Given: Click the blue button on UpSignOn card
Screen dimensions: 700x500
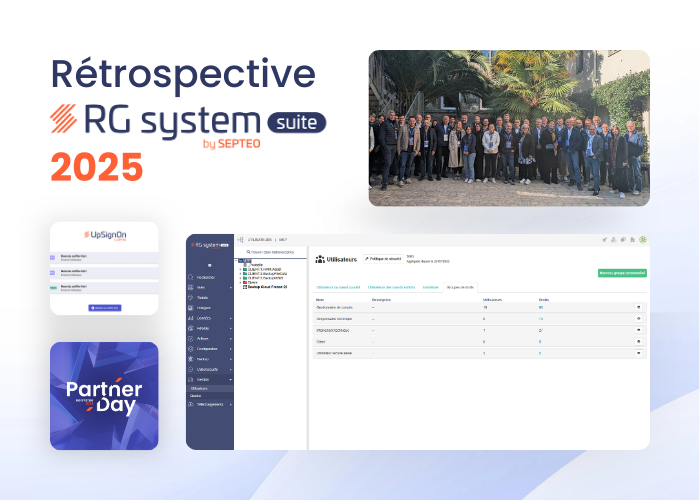Looking at the screenshot, I should coord(105,308).
